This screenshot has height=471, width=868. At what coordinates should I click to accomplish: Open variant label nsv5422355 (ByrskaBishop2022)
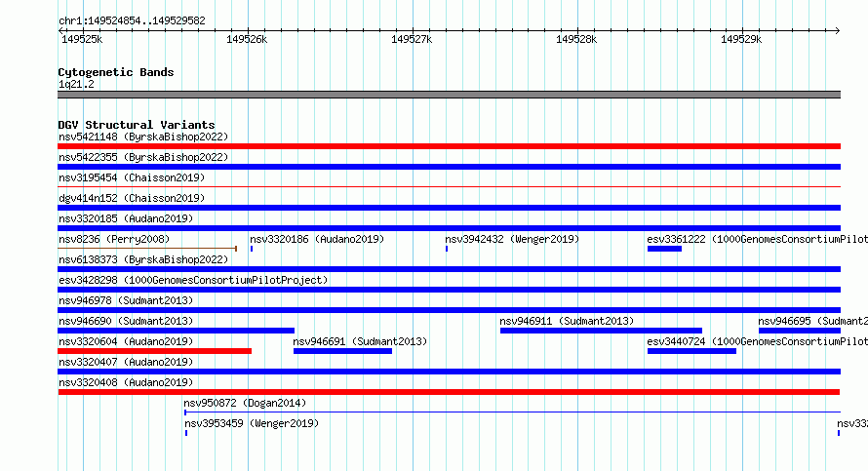[x=143, y=157]
